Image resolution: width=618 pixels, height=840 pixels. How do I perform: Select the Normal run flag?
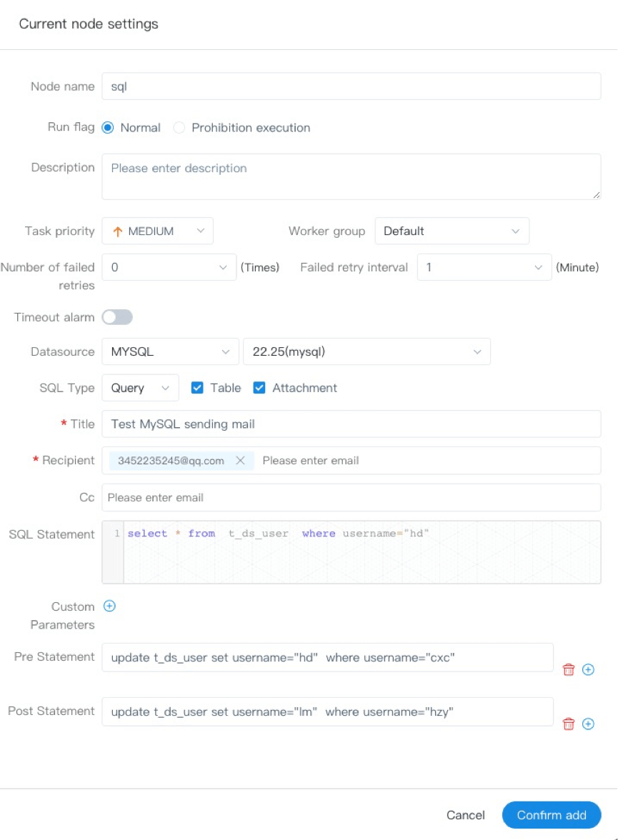[x=109, y=128]
